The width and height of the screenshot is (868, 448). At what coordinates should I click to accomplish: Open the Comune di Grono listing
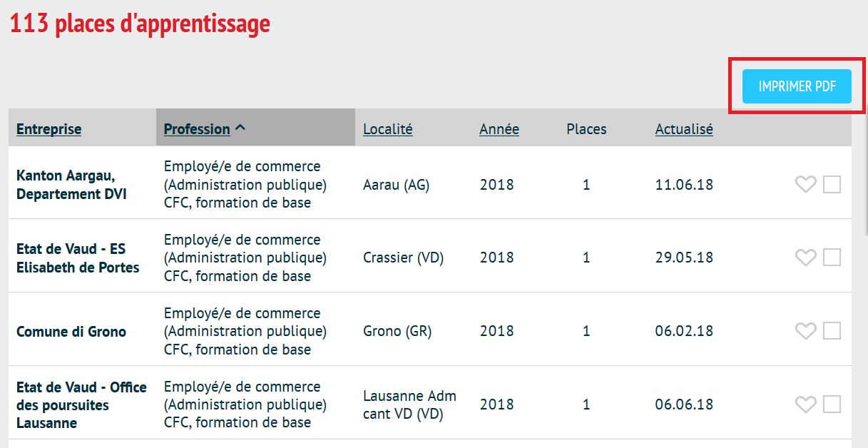71,332
